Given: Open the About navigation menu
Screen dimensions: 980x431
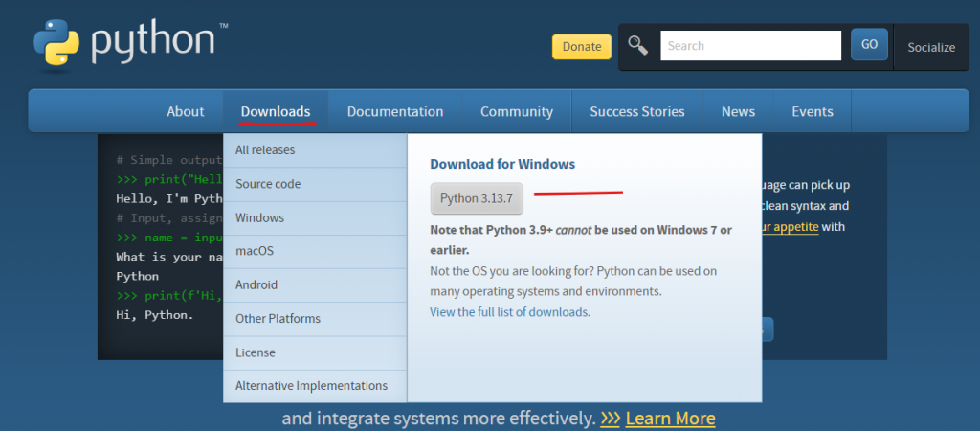Looking at the screenshot, I should point(185,111).
